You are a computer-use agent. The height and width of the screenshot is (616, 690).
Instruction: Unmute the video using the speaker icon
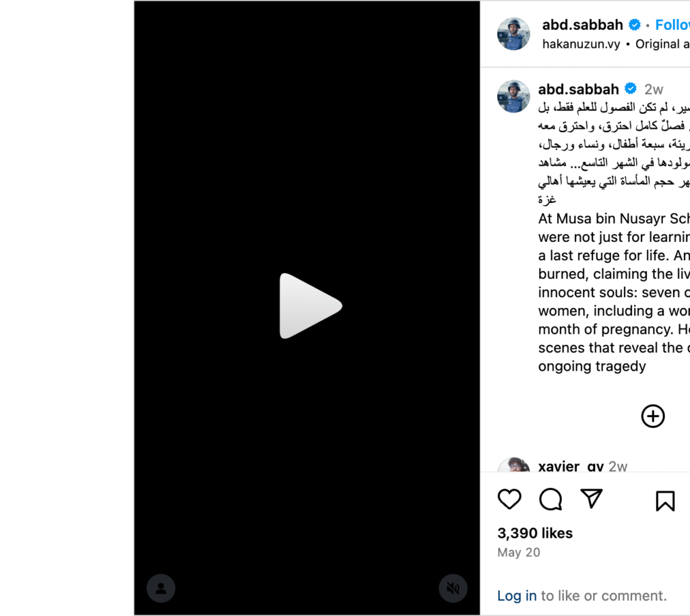tap(453, 588)
